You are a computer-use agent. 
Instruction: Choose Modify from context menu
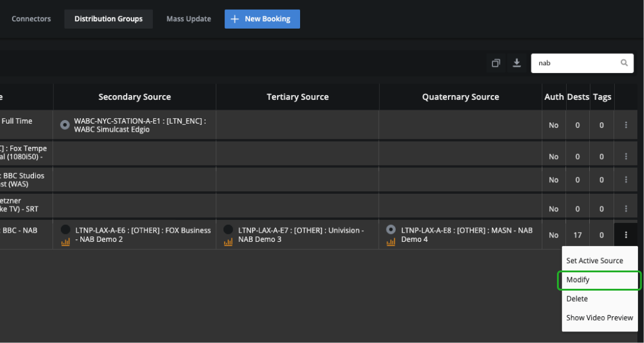[599, 280]
